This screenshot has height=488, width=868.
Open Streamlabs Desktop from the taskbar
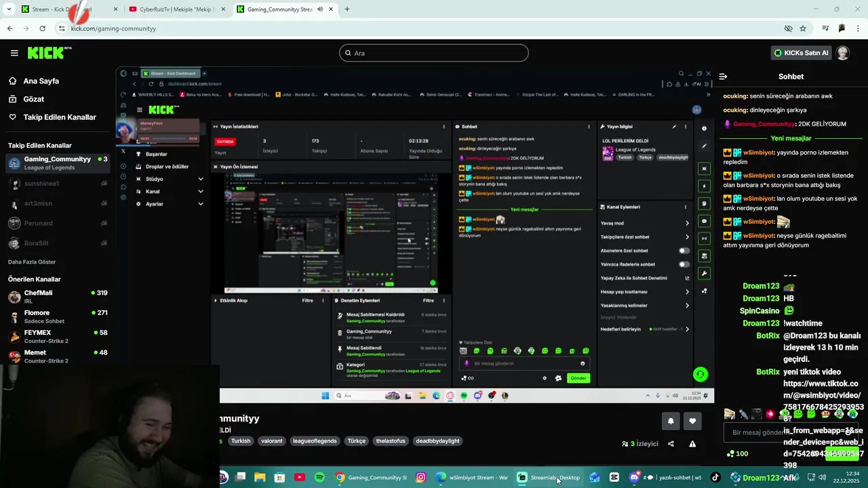549,477
